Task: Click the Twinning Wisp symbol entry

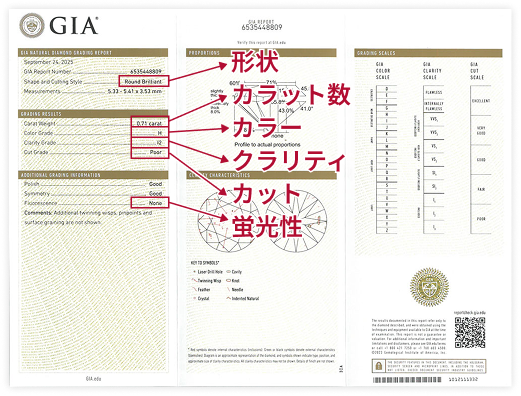Action: tap(207, 281)
